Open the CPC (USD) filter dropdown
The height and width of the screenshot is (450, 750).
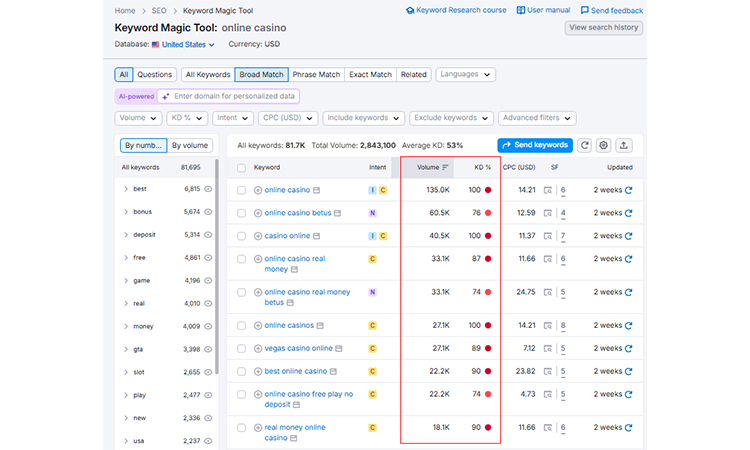pos(288,118)
